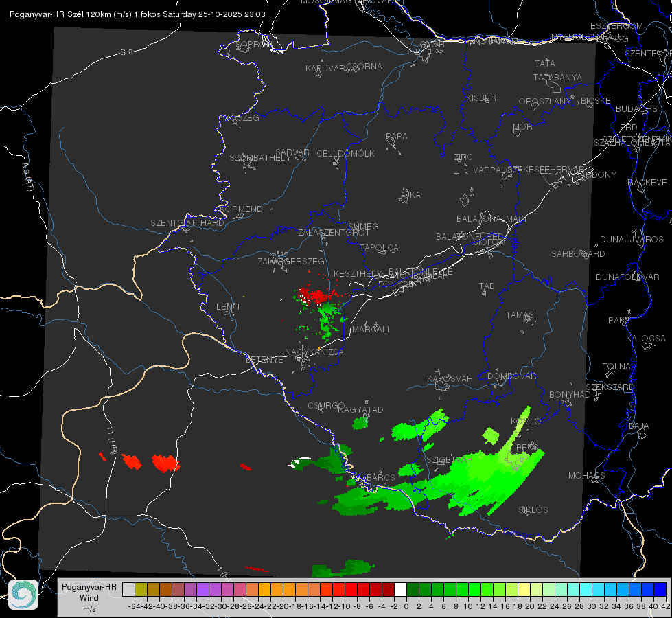
Task: Click the MÓR town label
Action: [x=523, y=127]
